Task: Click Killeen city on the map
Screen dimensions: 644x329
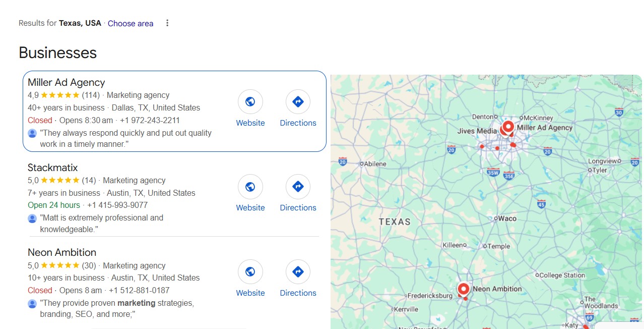Action: [x=454, y=245]
